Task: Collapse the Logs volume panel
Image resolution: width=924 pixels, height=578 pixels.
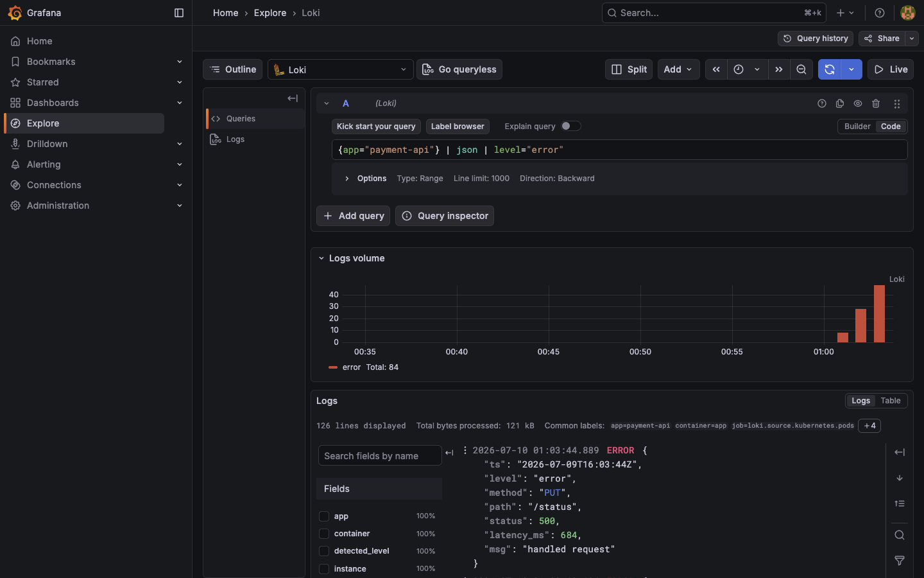Action: tap(321, 258)
